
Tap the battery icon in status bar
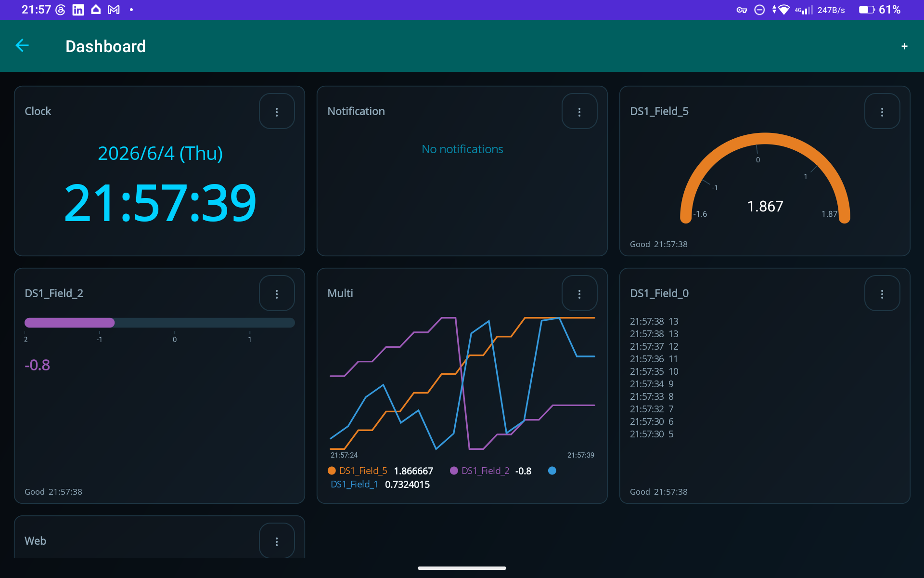click(867, 10)
